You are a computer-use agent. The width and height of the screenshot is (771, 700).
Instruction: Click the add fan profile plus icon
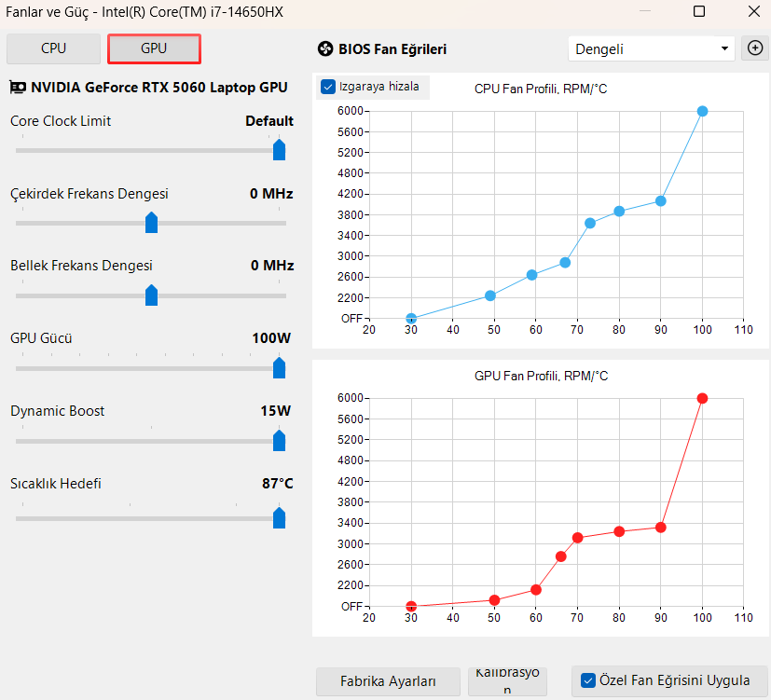pyautogui.click(x=755, y=48)
